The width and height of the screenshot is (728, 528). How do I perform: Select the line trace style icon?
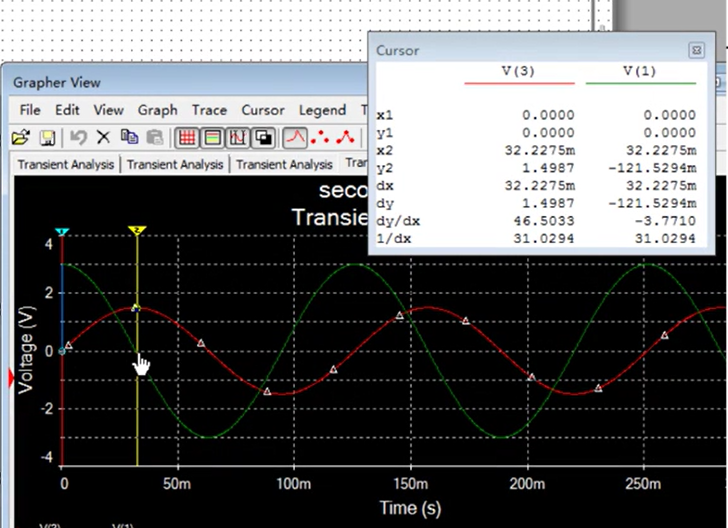[296, 137]
